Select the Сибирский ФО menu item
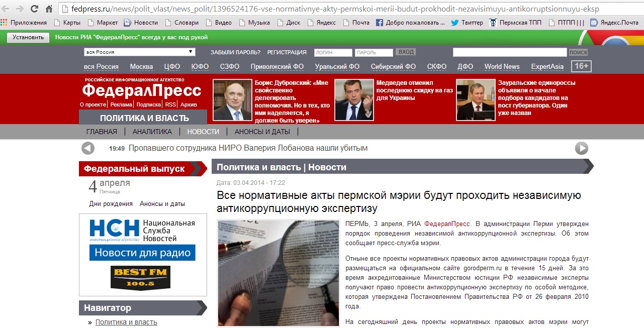The width and height of the screenshot is (644, 328). [x=393, y=66]
